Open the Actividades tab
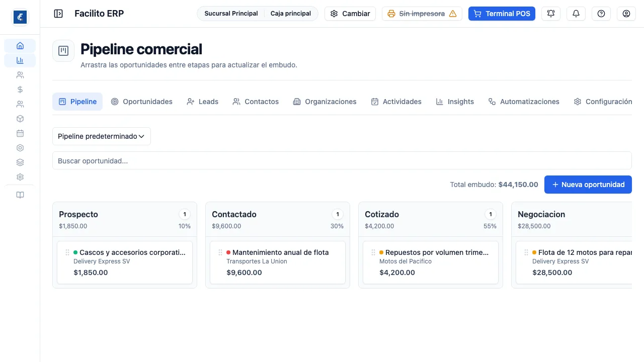644x362 pixels. pos(396,102)
